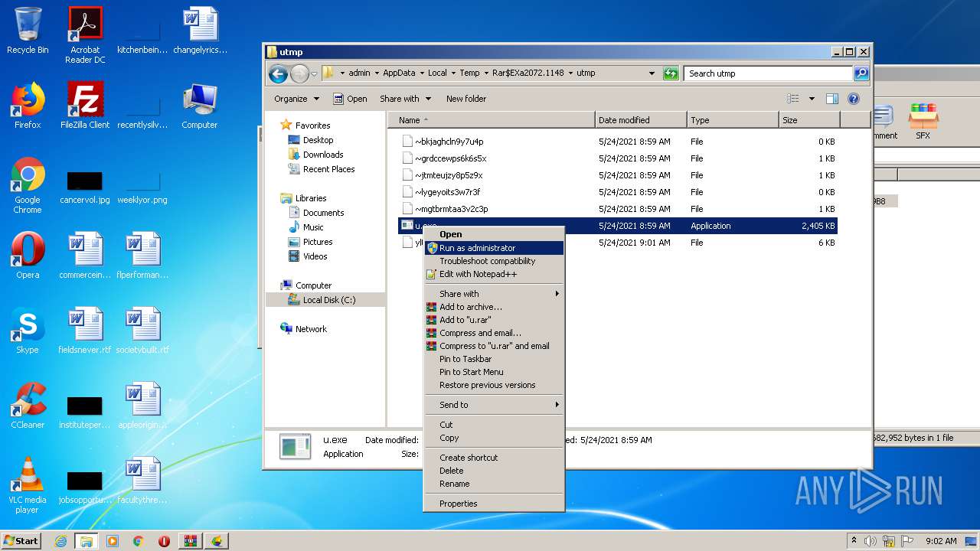Click the search magnifier icon

[x=861, y=73]
